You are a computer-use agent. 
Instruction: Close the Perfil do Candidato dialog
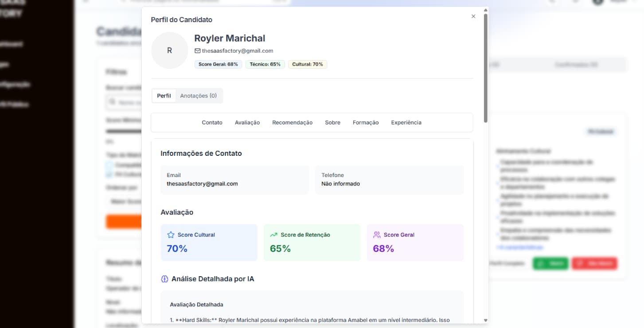click(473, 16)
